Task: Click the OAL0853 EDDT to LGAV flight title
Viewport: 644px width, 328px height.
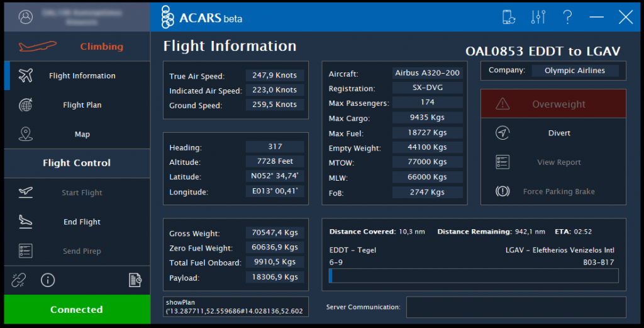Action: tap(543, 51)
